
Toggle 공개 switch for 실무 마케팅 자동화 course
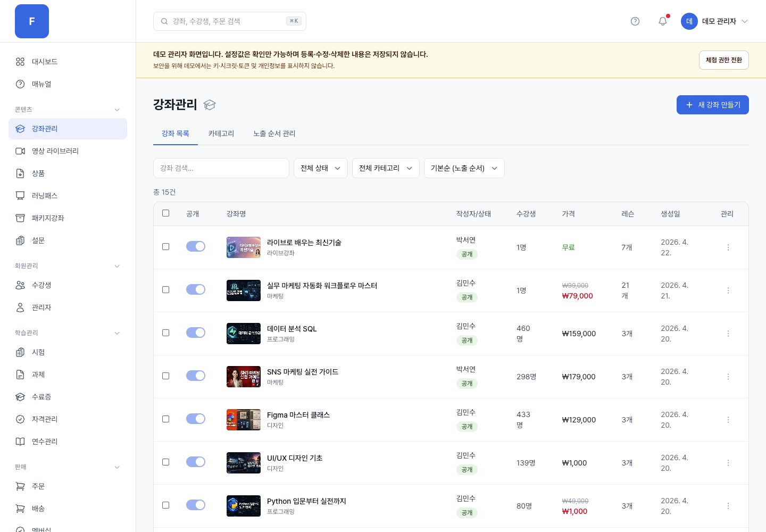(196, 289)
